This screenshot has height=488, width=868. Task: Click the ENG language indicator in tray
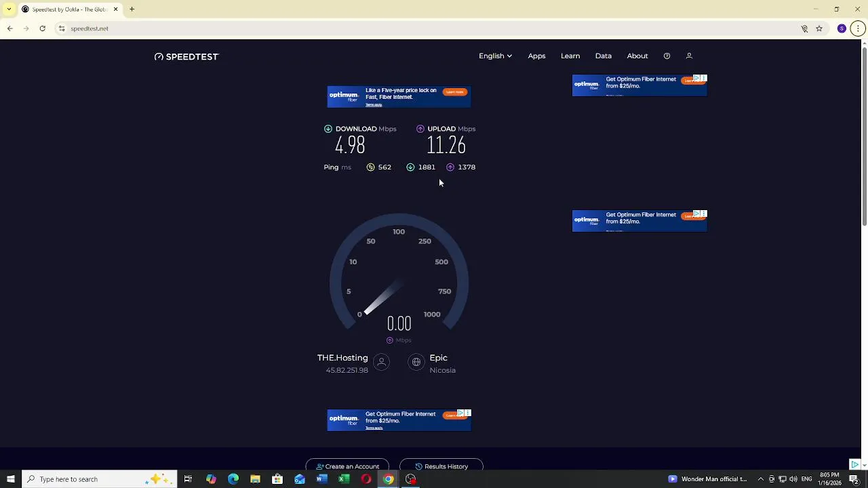(x=806, y=479)
